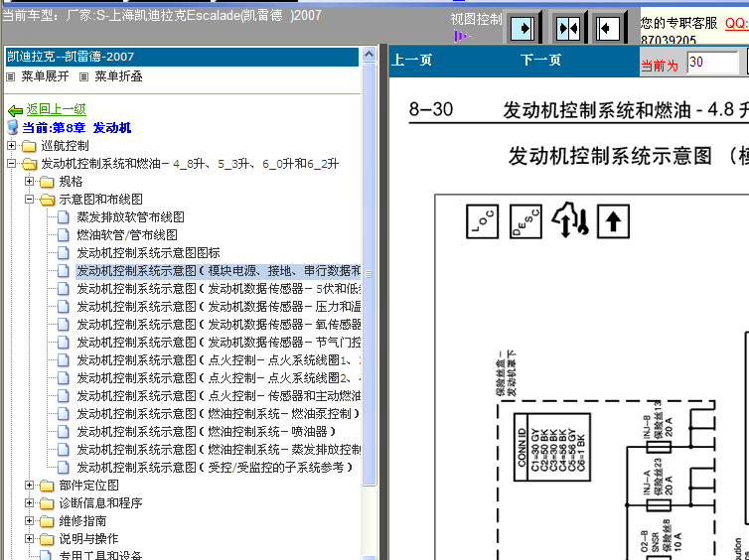Click the engine component arrow symbol icon
Screen dimensions: 749x560
tap(570, 220)
